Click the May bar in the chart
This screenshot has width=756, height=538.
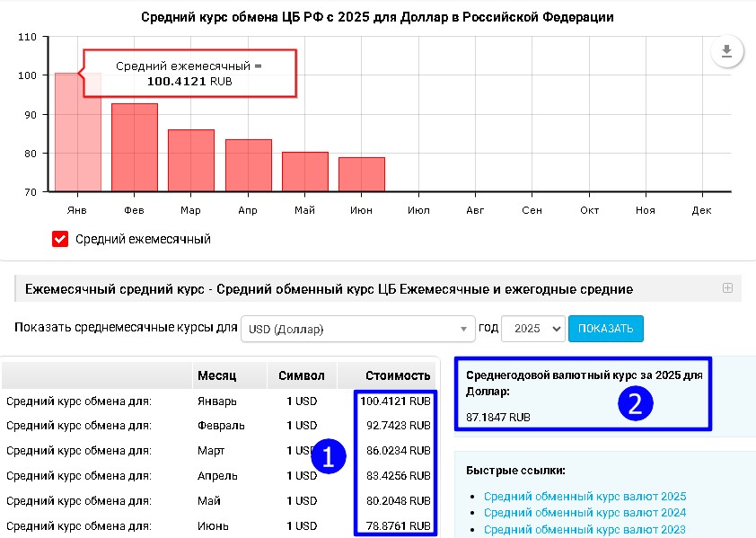[305, 172]
